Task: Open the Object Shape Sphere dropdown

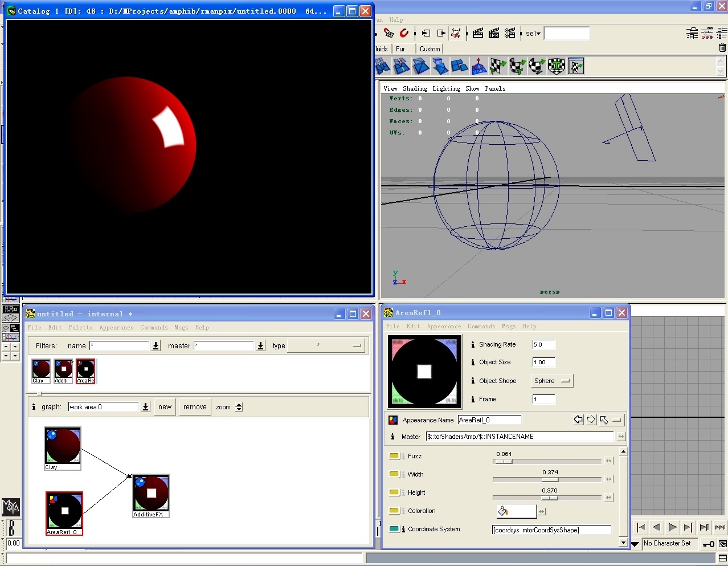Action: pos(551,381)
